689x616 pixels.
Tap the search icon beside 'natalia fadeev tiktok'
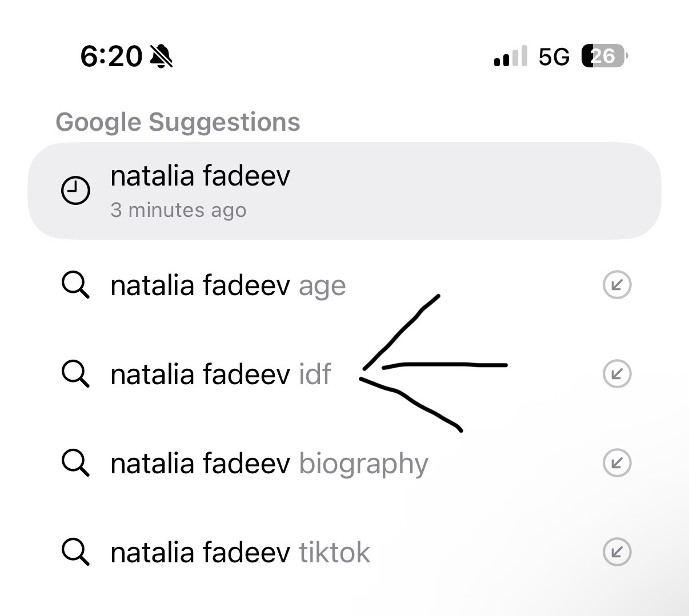(75, 551)
